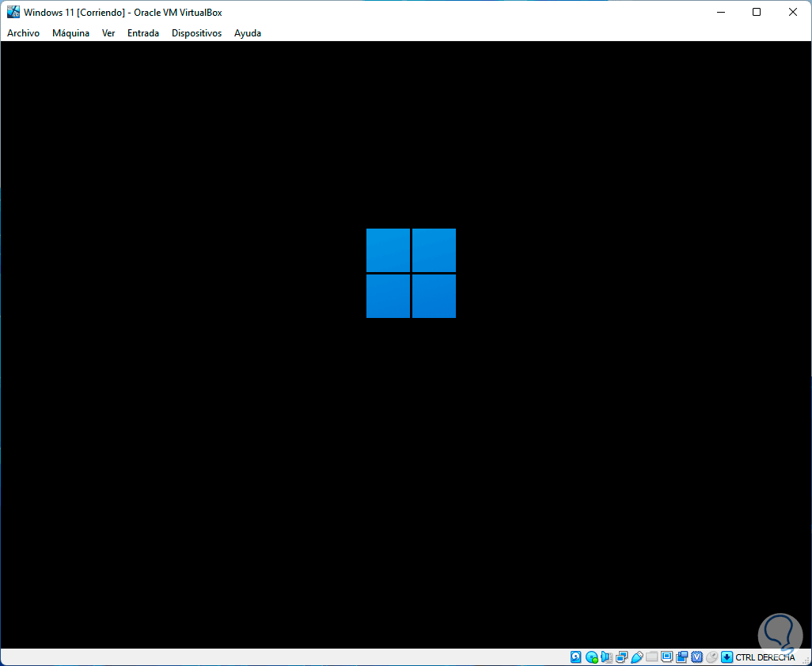
Task: Minimize the VirtualBox window
Action: tap(721, 12)
